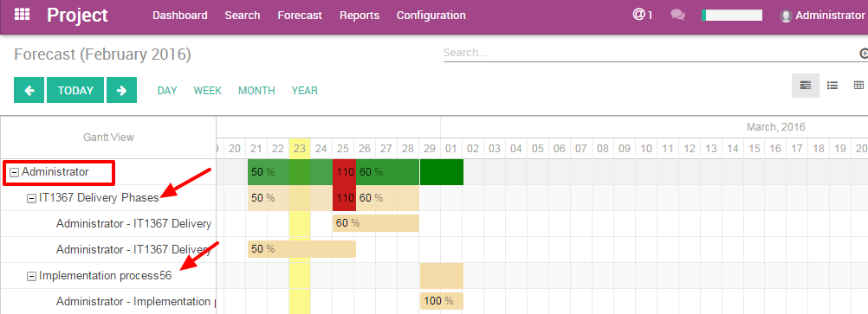Open the Configuration menu

pos(431,16)
